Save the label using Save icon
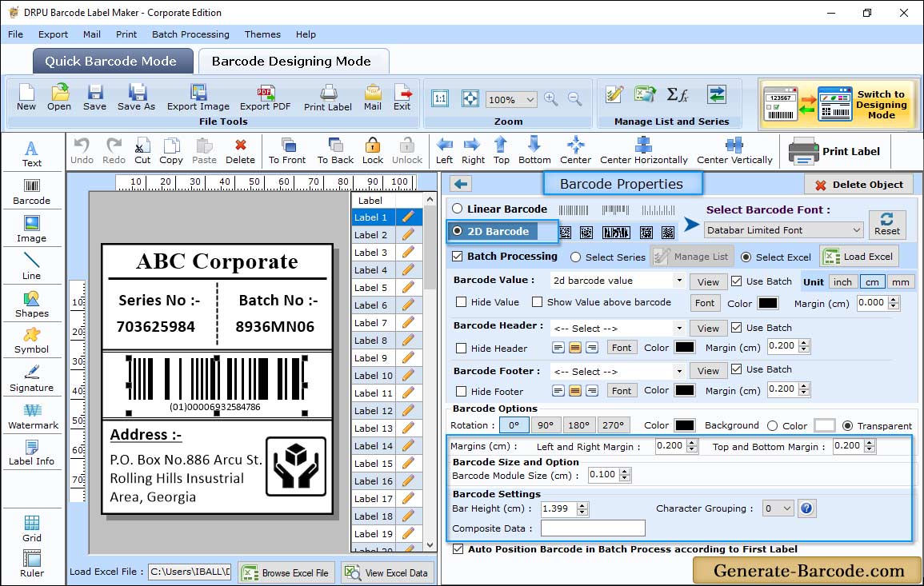Viewport: 924px width, 586px height. pyautogui.click(x=94, y=97)
